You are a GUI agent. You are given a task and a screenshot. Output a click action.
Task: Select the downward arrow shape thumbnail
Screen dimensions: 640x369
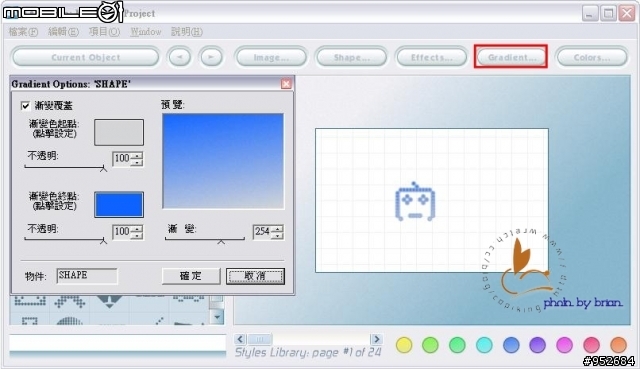pyautogui.click(x=109, y=302)
